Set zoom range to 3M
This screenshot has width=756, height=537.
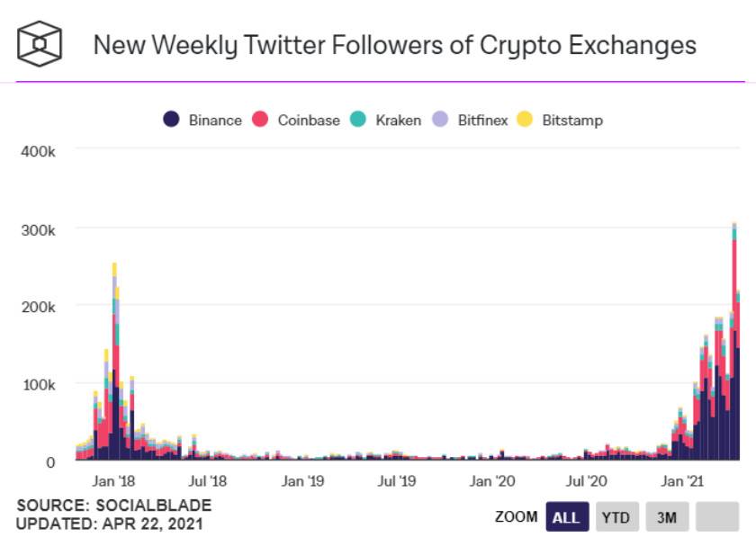click(666, 517)
